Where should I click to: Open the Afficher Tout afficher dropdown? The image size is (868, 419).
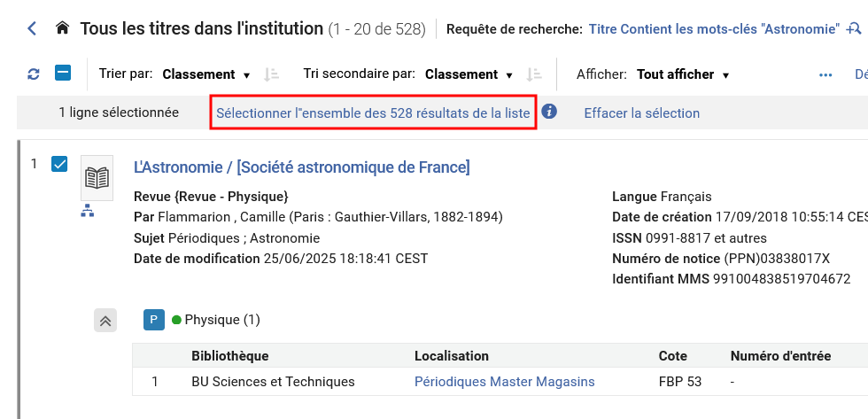(x=682, y=74)
